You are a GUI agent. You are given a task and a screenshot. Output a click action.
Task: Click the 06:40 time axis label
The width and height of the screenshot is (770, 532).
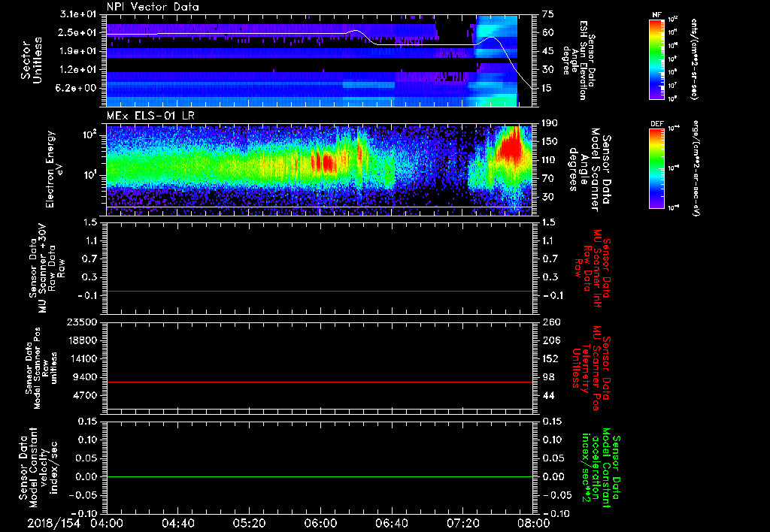391,523
